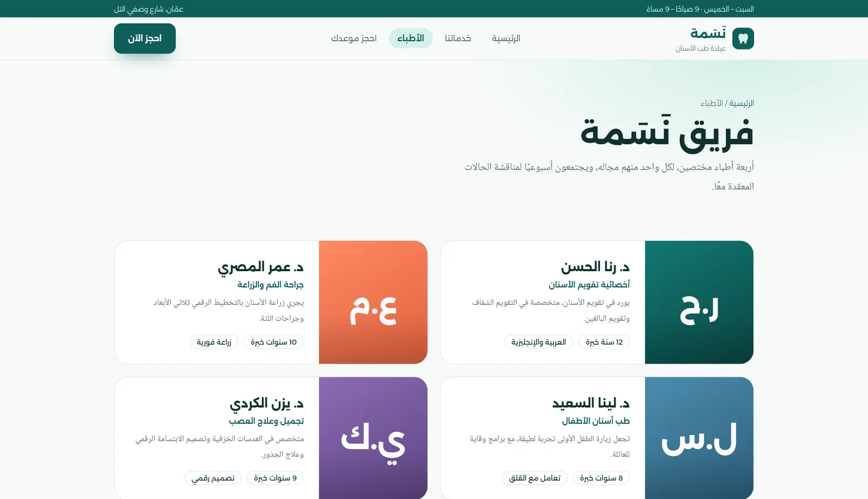Click the ل.س blue avatar tile
Image resolution: width=868 pixels, height=499 pixels.
[x=699, y=438]
